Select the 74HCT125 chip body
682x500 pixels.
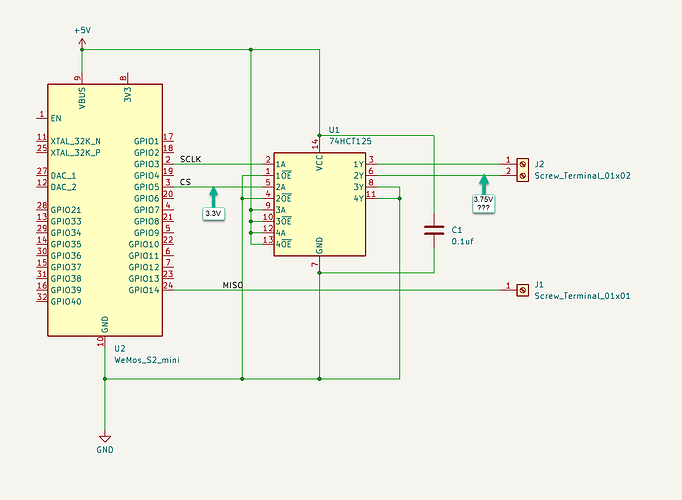point(320,204)
